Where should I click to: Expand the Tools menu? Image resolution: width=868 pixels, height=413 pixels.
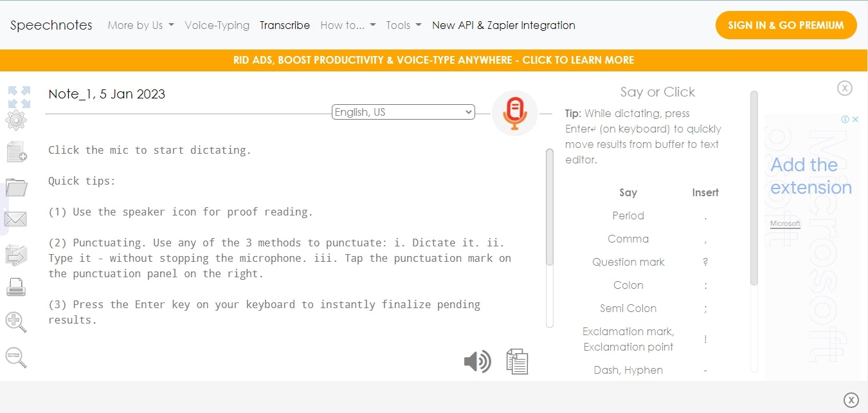[404, 25]
